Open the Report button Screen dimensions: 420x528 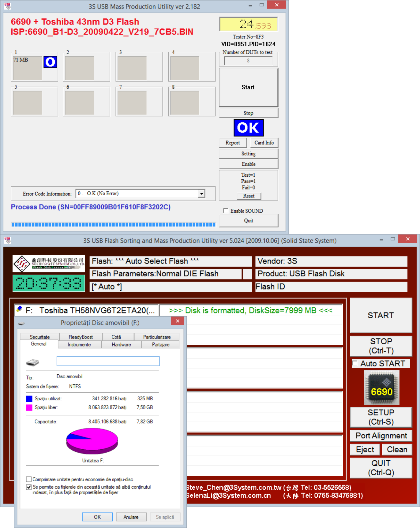click(x=233, y=143)
